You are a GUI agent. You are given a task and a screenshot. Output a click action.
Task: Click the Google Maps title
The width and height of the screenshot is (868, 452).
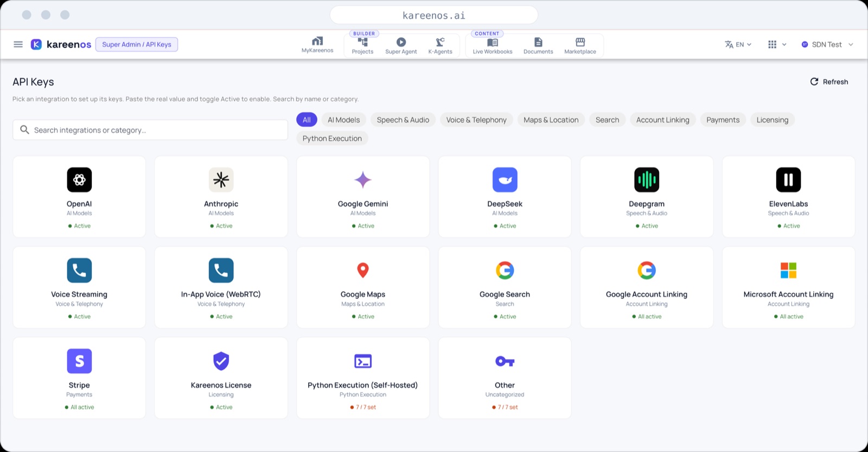(363, 294)
